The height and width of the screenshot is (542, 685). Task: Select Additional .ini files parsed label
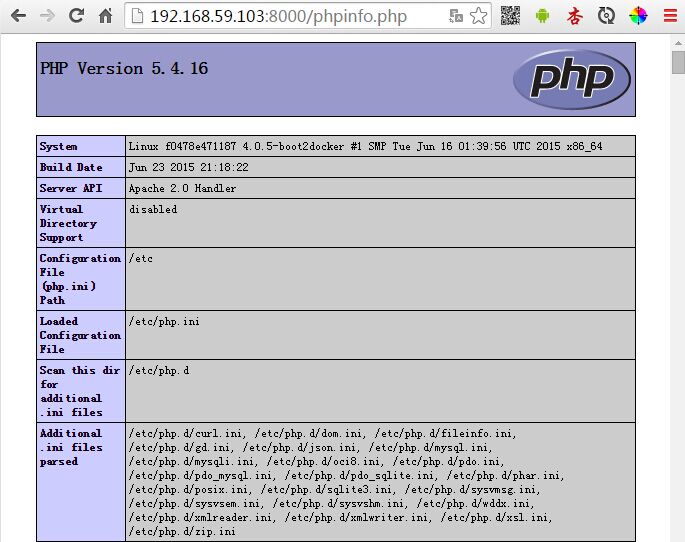pyautogui.click(x=71, y=447)
